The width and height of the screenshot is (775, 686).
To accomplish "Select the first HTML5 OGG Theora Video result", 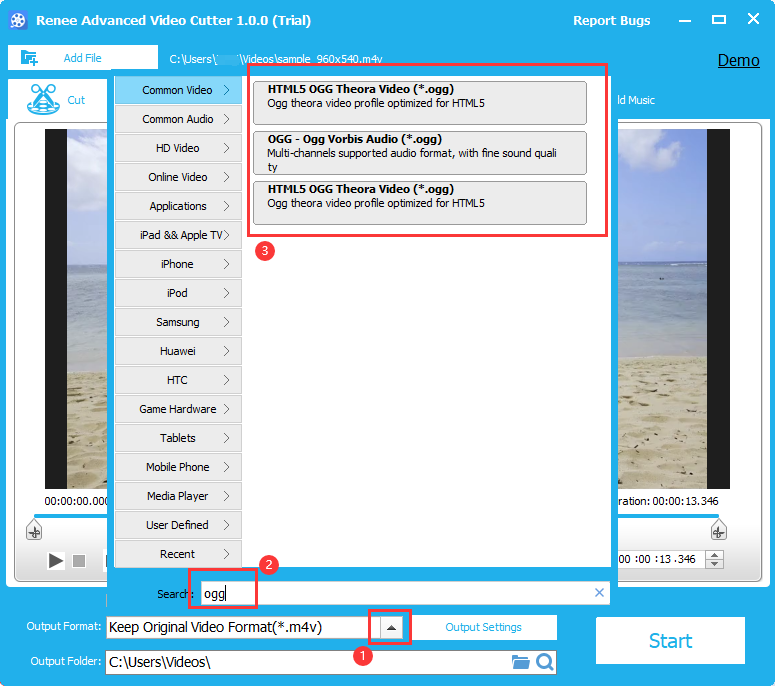I will point(419,103).
